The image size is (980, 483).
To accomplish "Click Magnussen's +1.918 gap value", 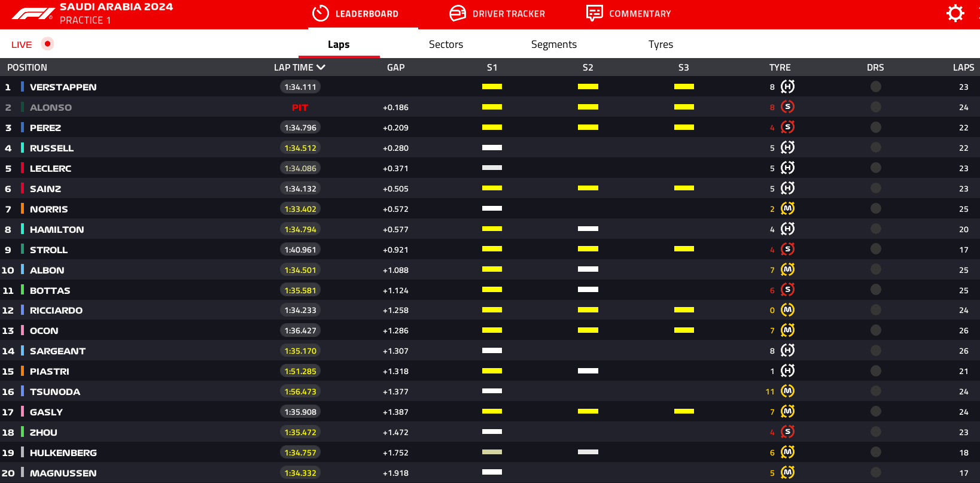I will tap(395, 473).
